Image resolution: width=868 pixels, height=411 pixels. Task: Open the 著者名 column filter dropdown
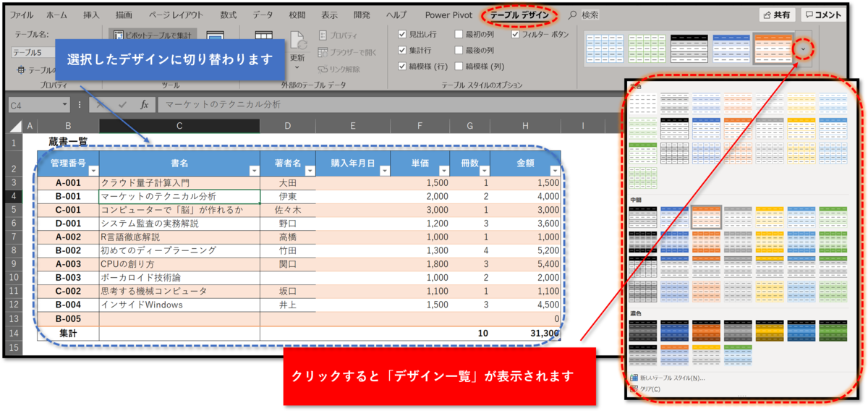tap(310, 171)
